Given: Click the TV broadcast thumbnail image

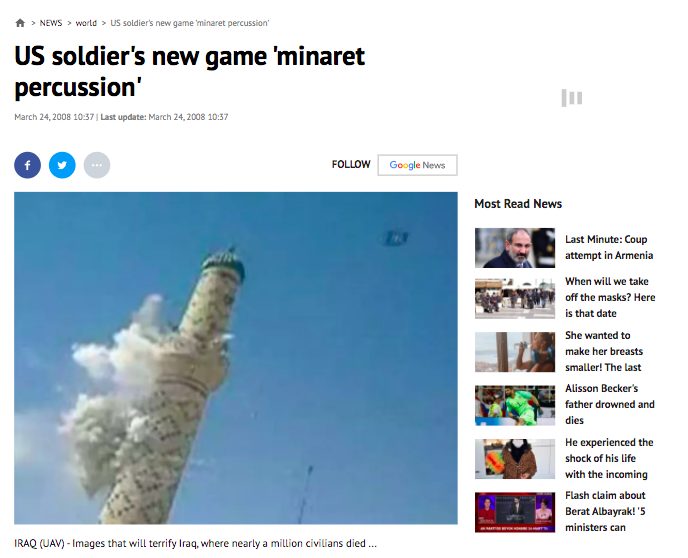Looking at the screenshot, I should (x=515, y=512).
